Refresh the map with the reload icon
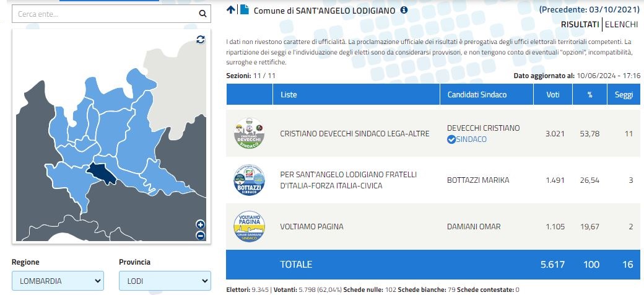This screenshot has height=295, width=644. point(201,40)
